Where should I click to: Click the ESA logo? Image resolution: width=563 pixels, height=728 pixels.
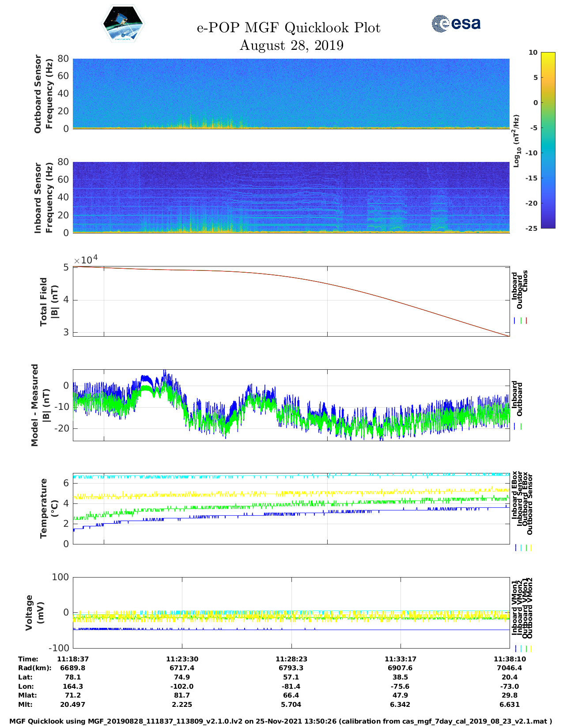(x=456, y=23)
